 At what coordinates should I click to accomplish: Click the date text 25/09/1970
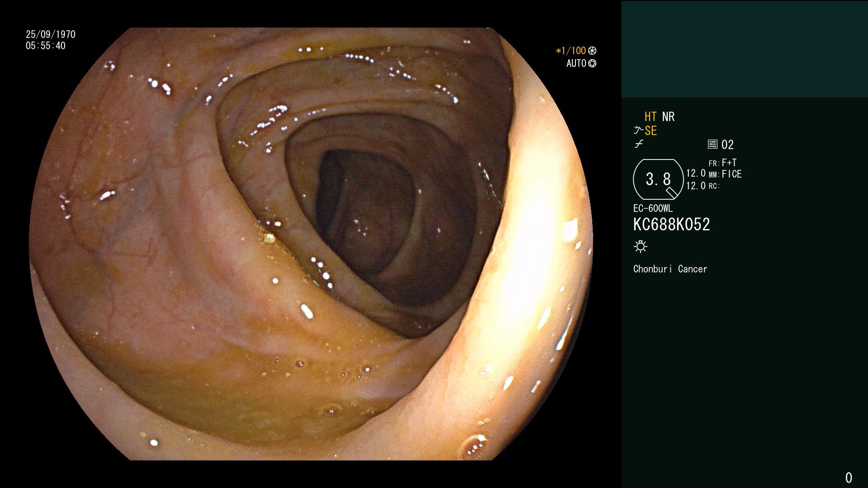51,34
